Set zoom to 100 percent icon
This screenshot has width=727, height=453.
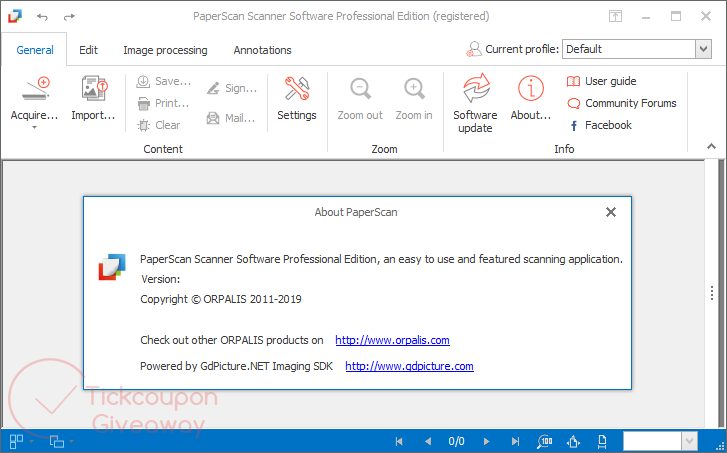click(x=544, y=441)
